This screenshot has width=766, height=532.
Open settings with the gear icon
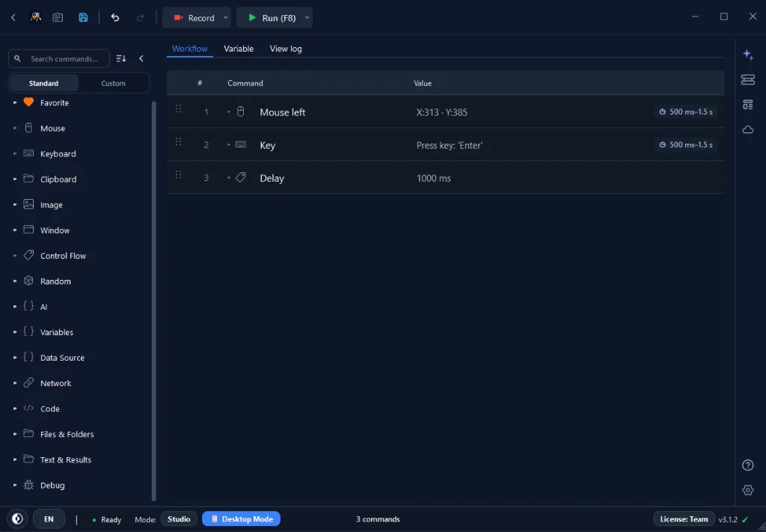pyautogui.click(x=748, y=490)
